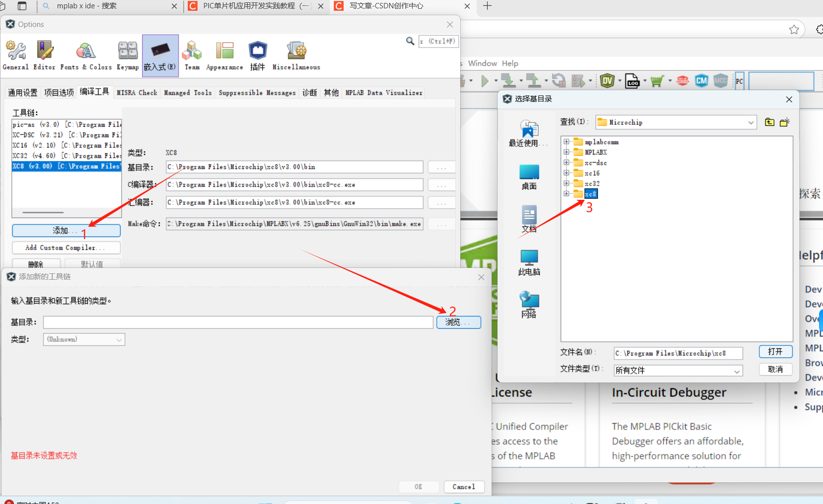Switch to the MISRA Check tab

click(137, 93)
